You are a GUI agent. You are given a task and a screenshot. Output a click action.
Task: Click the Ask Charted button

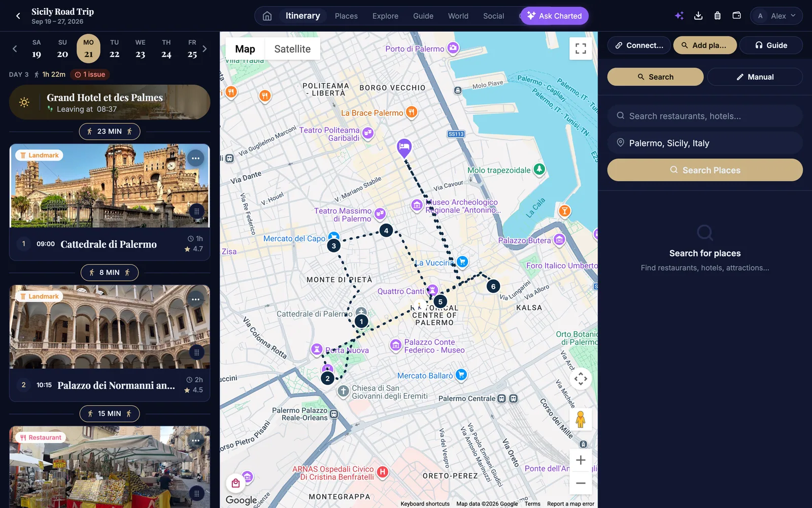[555, 16]
